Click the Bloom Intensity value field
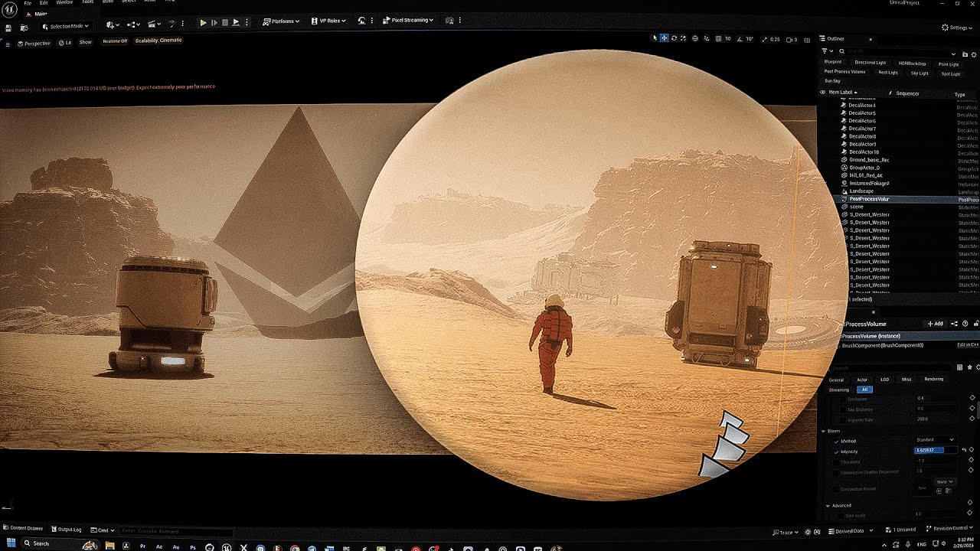 click(936, 450)
